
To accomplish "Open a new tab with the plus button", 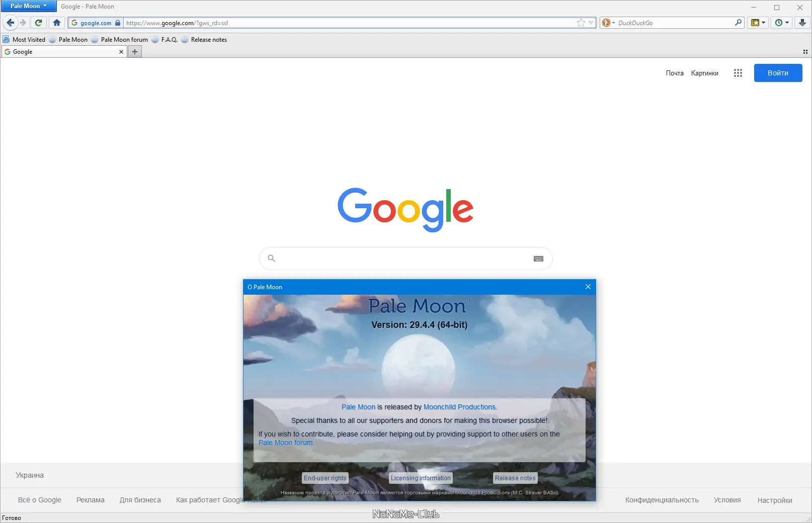I will tap(135, 52).
